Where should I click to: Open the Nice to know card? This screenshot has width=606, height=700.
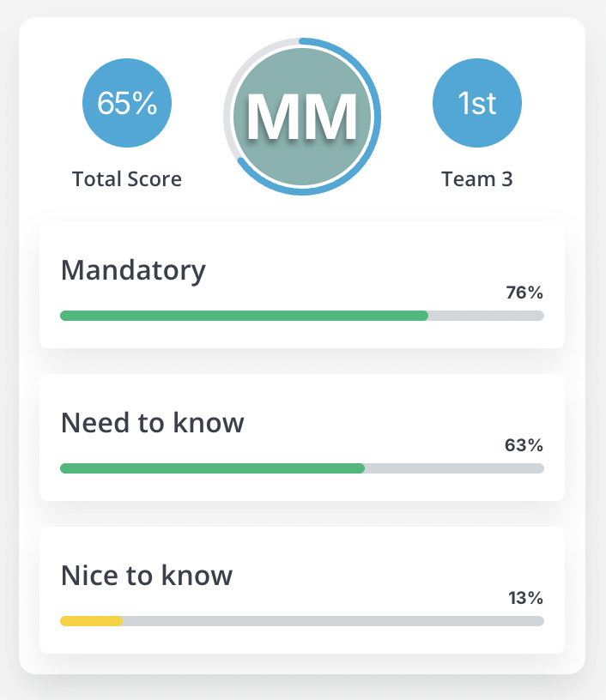[x=302, y=590]
